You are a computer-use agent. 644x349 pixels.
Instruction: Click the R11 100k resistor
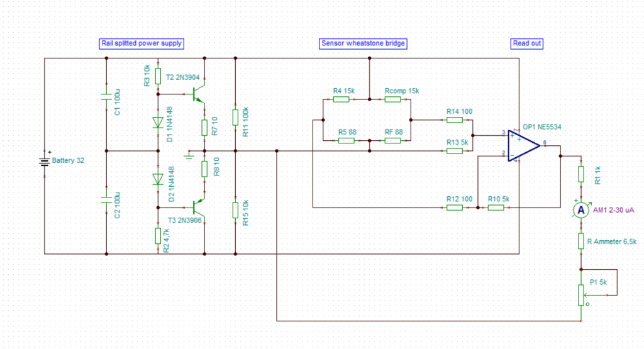(x=235, y=117)
